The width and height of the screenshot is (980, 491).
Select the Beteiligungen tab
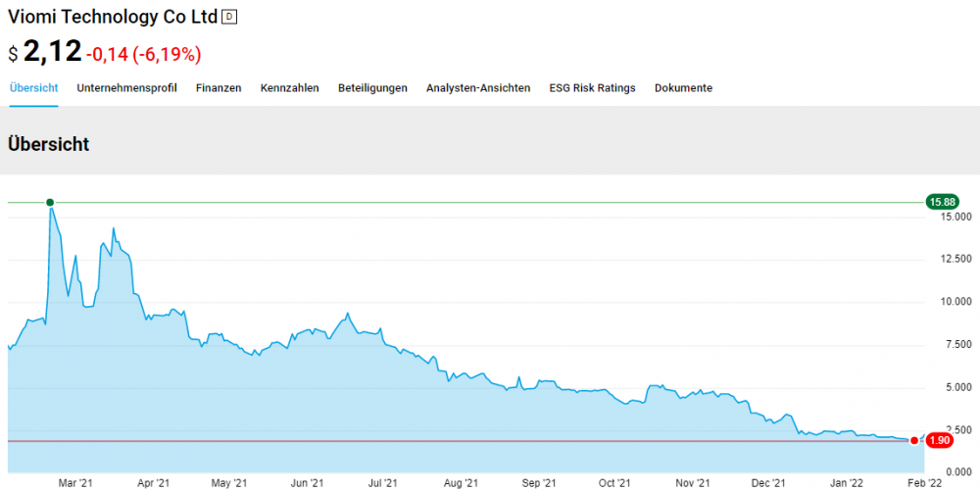[x=372, y=88]
